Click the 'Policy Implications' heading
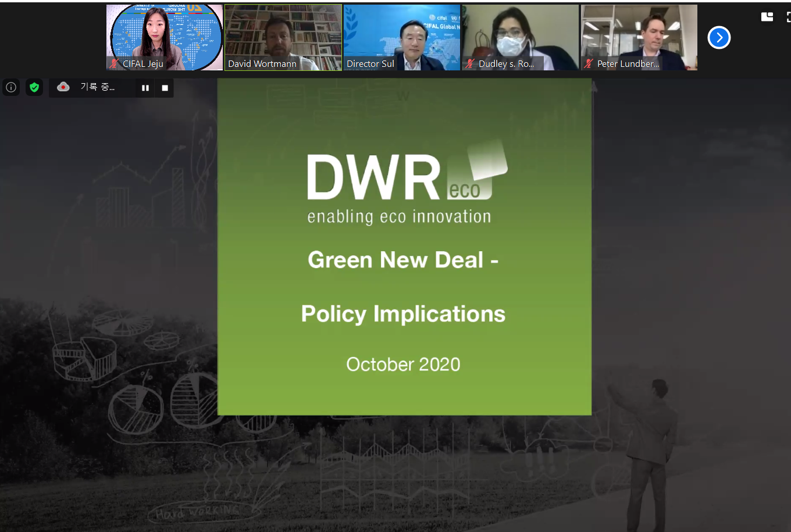The image size is (791, 532). point(403,314)
